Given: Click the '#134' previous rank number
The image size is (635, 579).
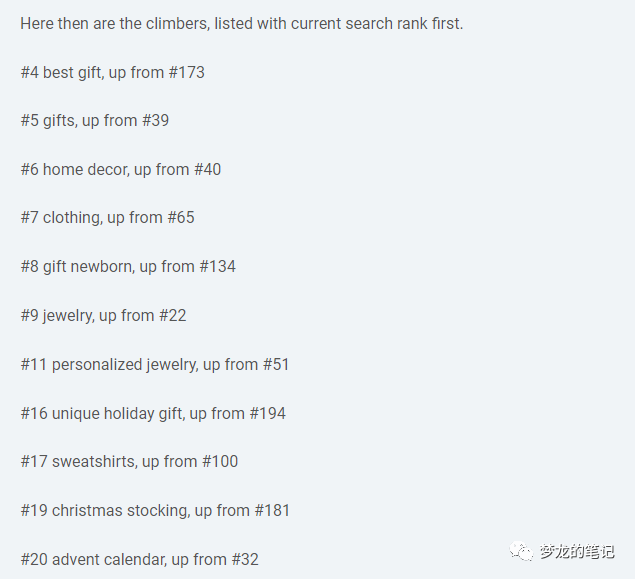Looking at the screenshot, I should click(x=217, y=267).
